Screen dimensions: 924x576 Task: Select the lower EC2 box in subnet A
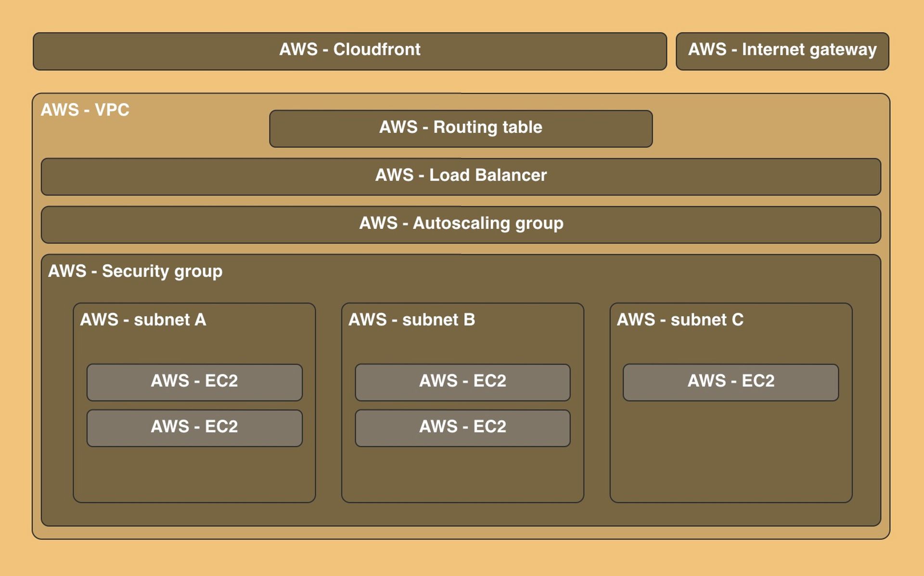(x=194, y=428)
